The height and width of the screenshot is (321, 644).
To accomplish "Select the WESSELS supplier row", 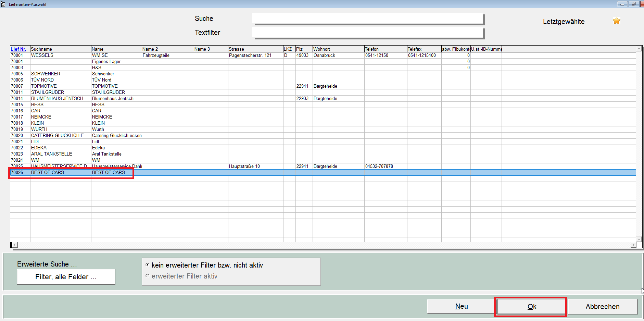I will click(323, 55).
